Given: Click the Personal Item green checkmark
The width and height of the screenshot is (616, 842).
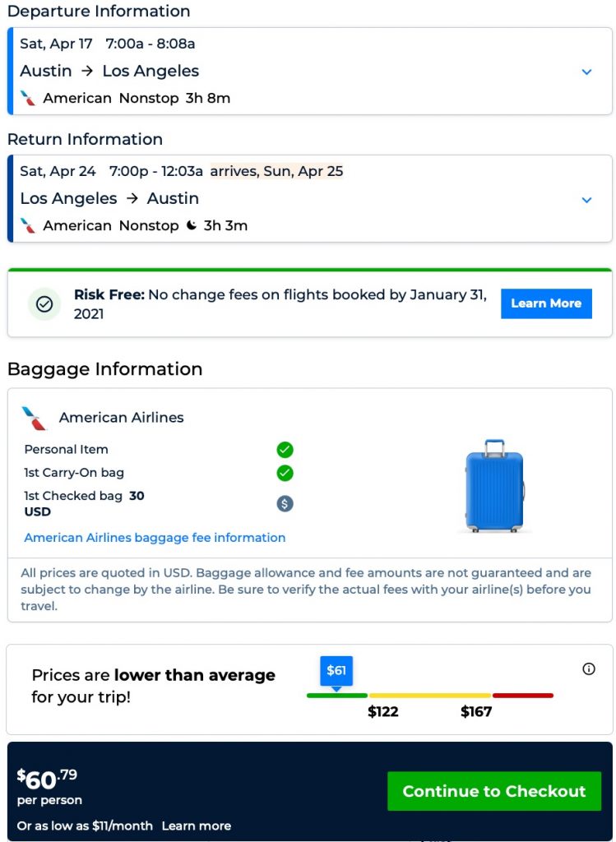Looking at the screenshot, I should tap(285, 450).
